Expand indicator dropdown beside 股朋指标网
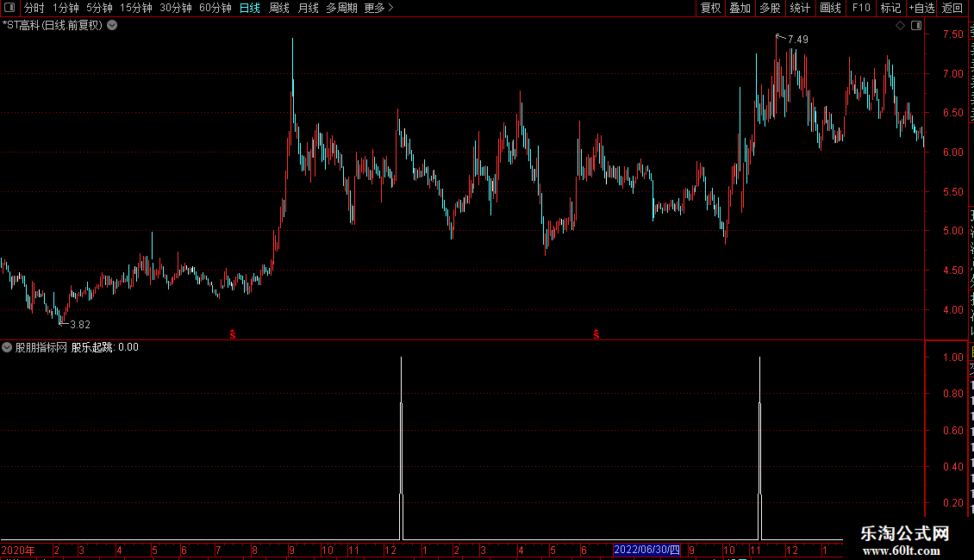974x560 pixels. 7,347
